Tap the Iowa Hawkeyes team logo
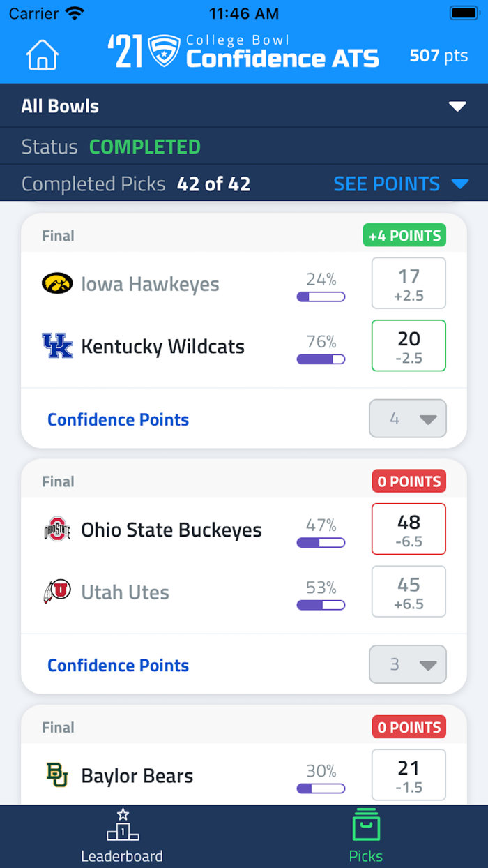The height and width of the screenshot is (868, 488). coord(57,283)
